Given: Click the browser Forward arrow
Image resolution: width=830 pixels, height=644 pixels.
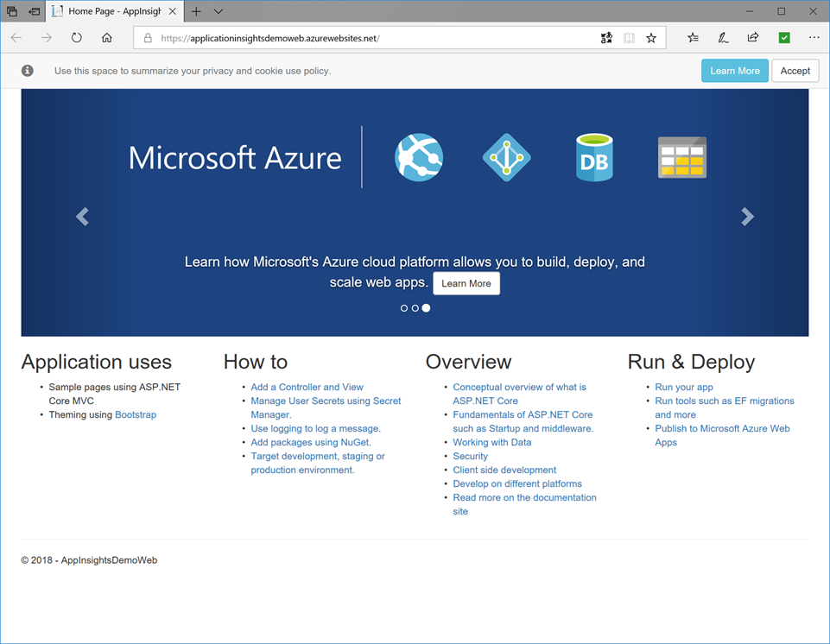Looking at the screenshot, I should pos(46,38).
